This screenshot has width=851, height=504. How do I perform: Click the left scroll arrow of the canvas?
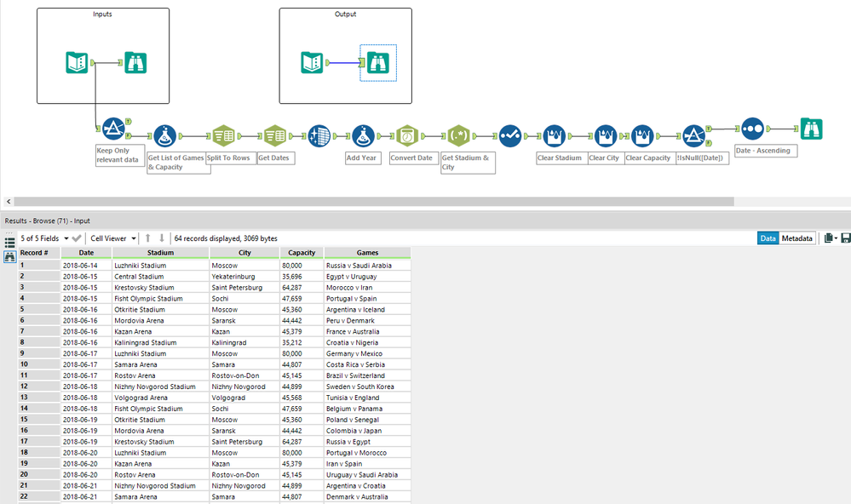point(9,201)
